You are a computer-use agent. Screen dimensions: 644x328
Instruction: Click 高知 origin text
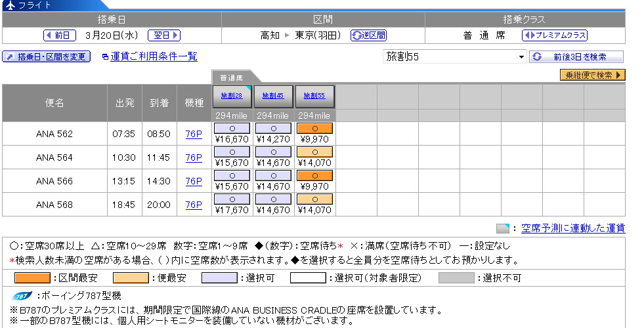(270, 35)
